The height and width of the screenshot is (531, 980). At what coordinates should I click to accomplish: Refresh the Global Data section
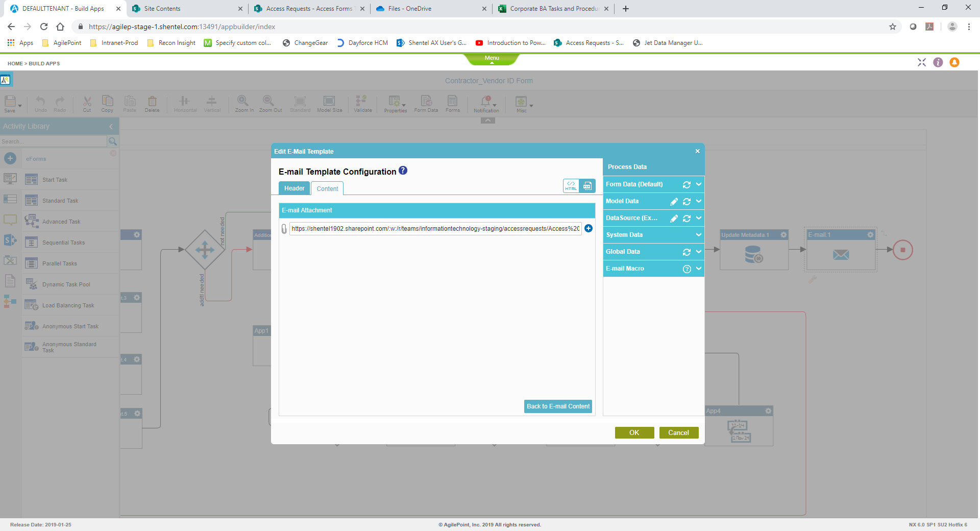tap(687, 252)
